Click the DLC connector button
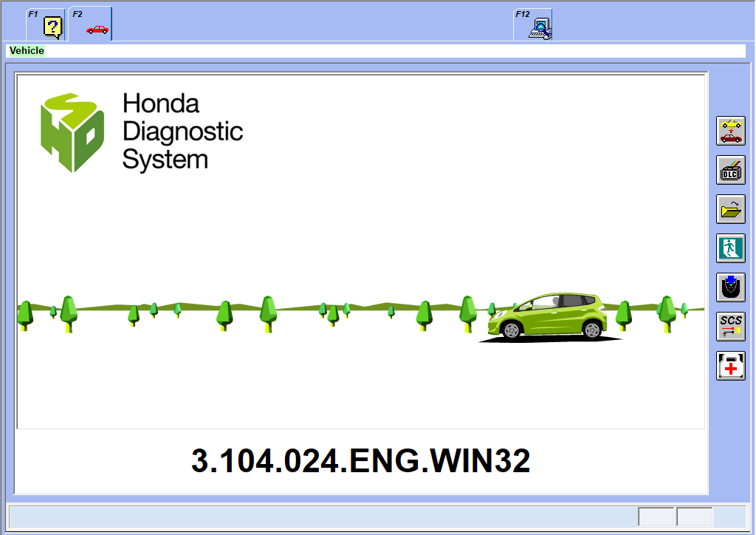Viewport: 756px width, 535px height. point(730,170)
